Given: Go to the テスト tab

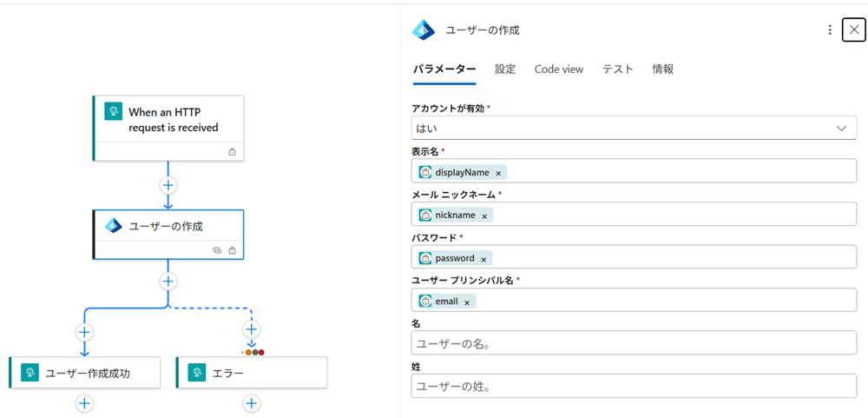Looking at the screenshot, I should click(618, 70).
